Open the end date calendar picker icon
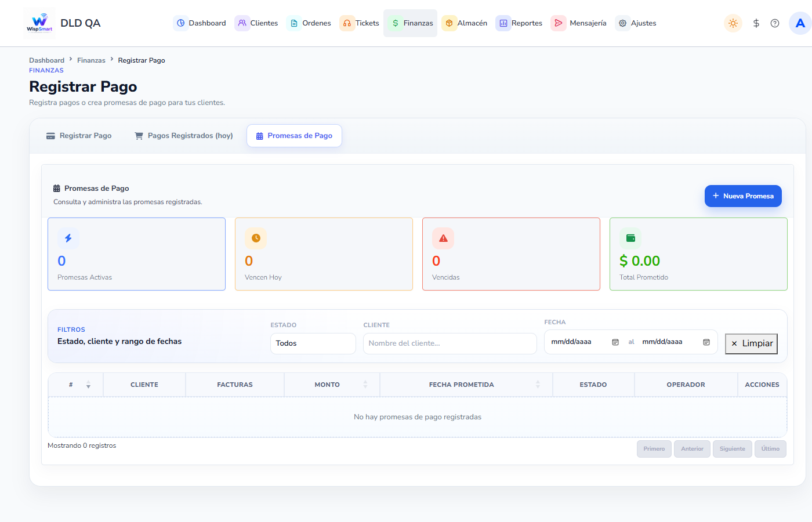Viewport: 812px width, 522px height. 706,342
